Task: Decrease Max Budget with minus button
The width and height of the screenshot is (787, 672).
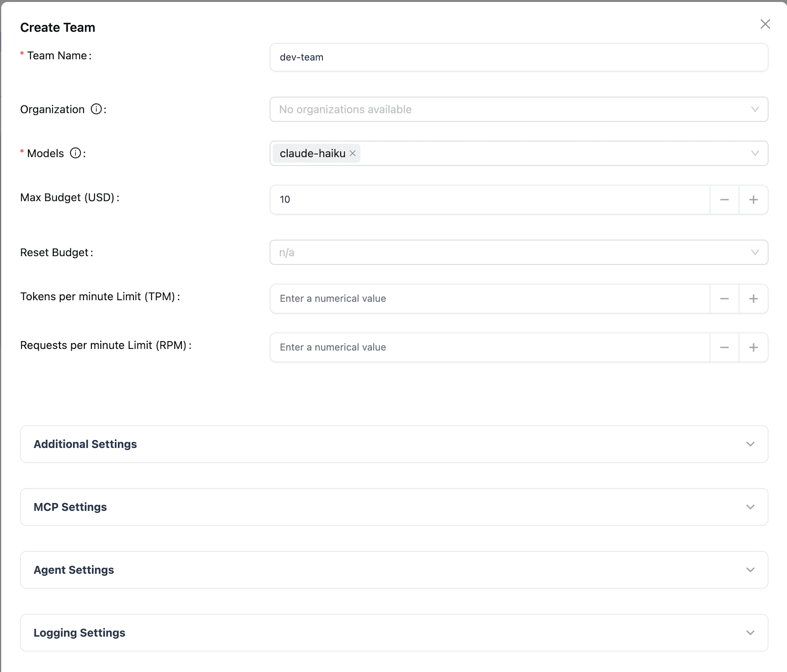Action: [724, 199]
